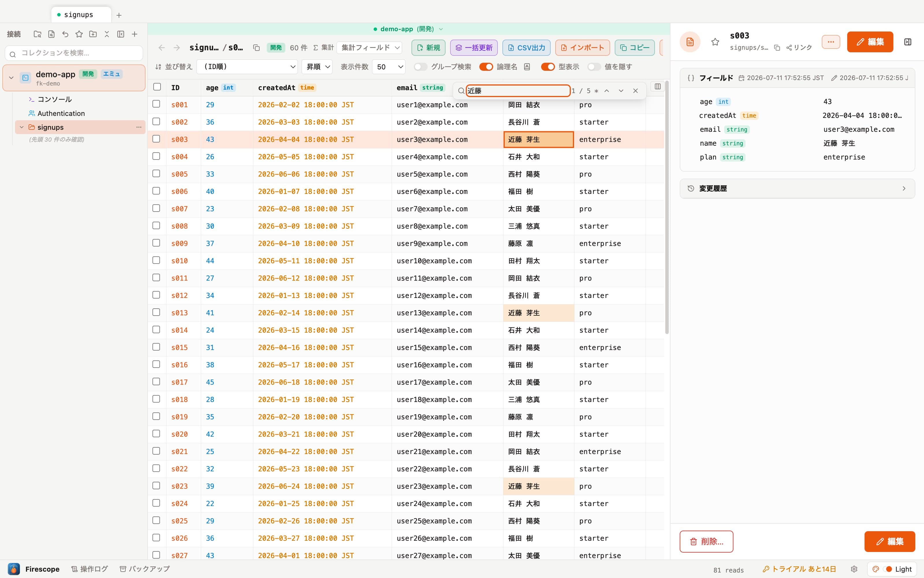This screenshot has width=924, height=578.
Task: Click the 削除... button
Action: (x=706, y=541)
